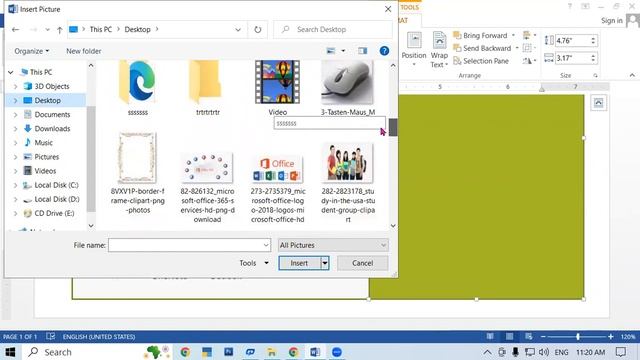Select Local Disk (C:) in tree
640x360 pixels.
[56, 185]
